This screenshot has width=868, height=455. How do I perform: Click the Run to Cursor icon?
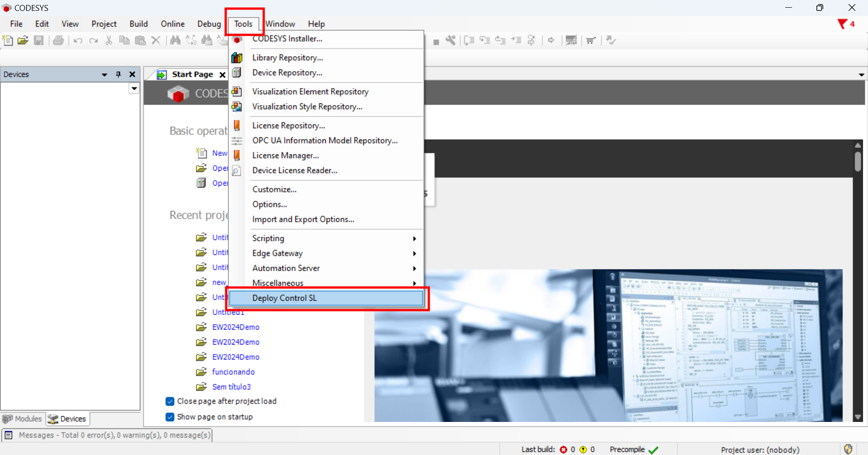click(516, 40)
